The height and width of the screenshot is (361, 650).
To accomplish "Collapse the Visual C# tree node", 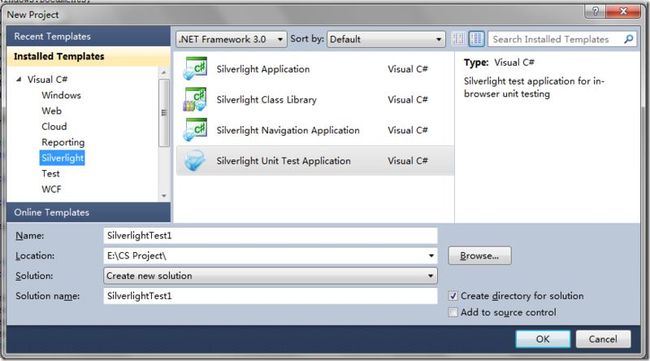I will click(x=19, y=79).
